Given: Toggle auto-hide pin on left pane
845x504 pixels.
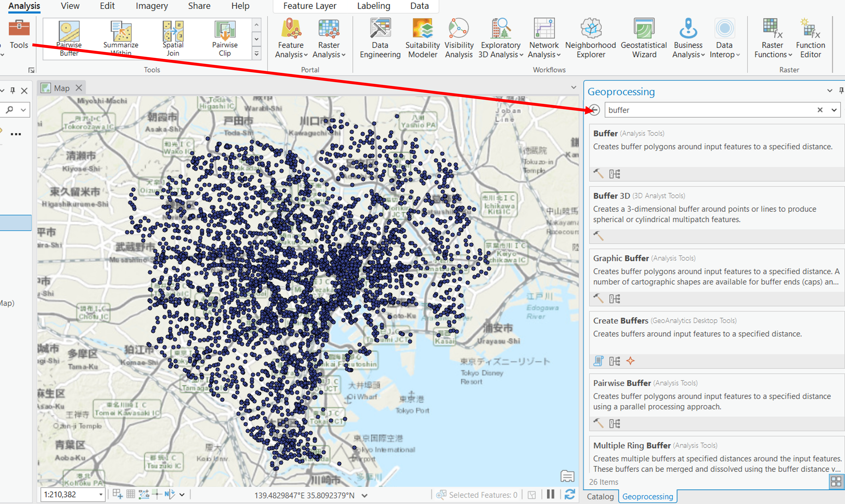Looking at the screenshot, I should click(x=13, y=90).
